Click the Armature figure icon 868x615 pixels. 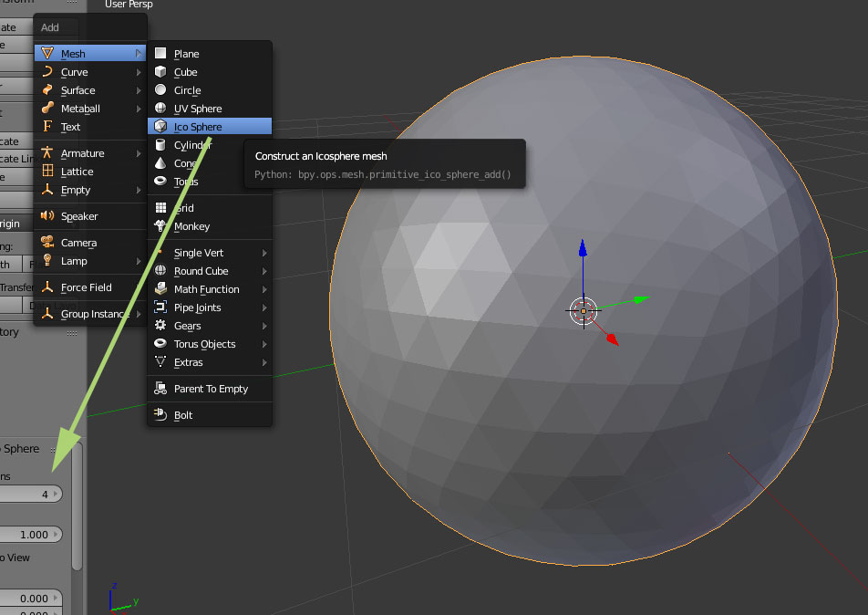pos(47,152)
